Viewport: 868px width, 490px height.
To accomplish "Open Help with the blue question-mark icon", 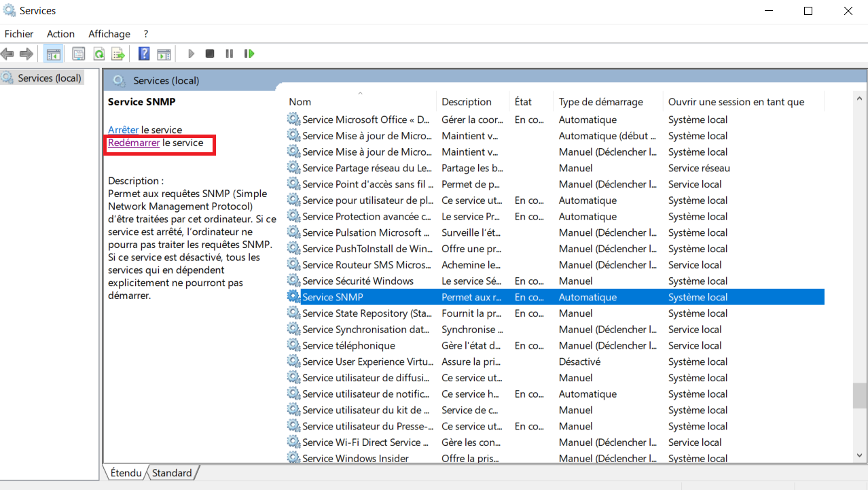I will 144,54.
